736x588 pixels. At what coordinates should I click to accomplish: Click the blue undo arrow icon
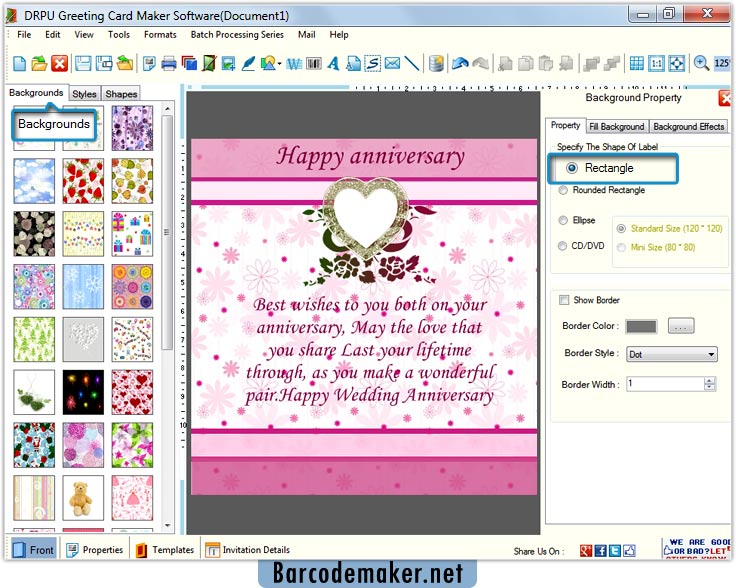(460, 63)
